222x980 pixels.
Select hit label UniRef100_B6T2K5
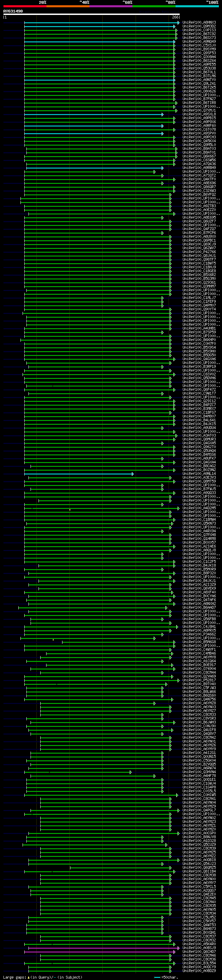(199, 88)
